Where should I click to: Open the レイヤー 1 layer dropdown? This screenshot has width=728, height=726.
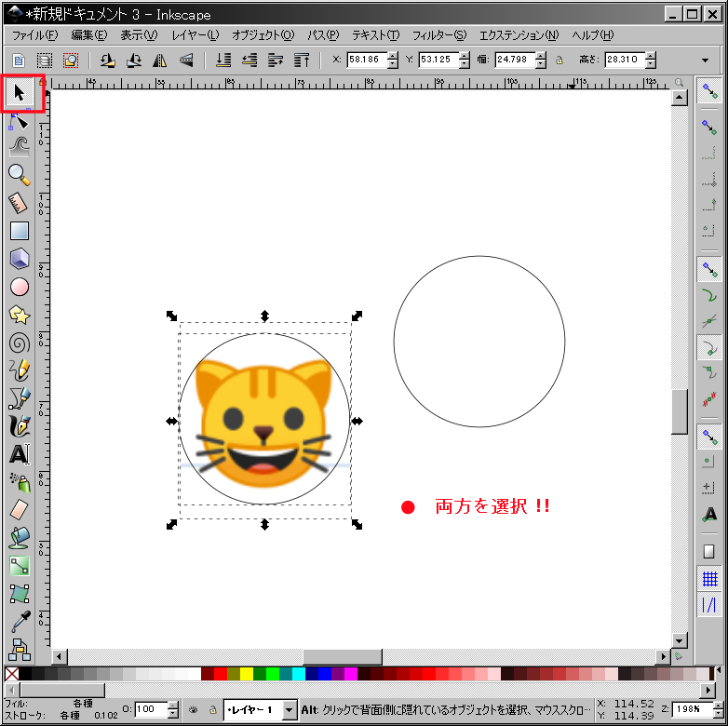point(260,710)
